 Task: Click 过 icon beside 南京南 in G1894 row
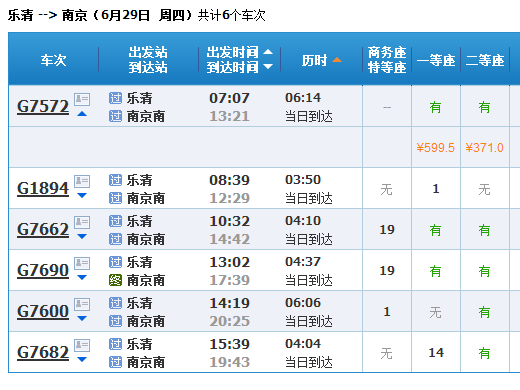pyautogui.click(x=115, y=198)
